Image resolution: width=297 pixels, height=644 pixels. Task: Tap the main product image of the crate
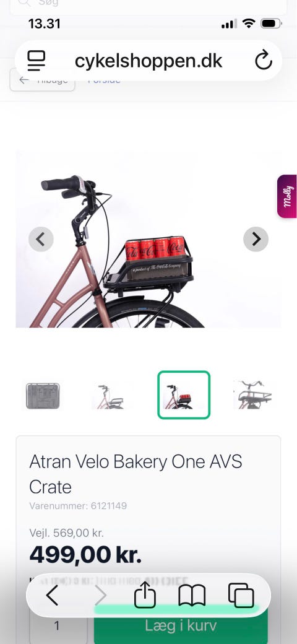click(148, 239)
